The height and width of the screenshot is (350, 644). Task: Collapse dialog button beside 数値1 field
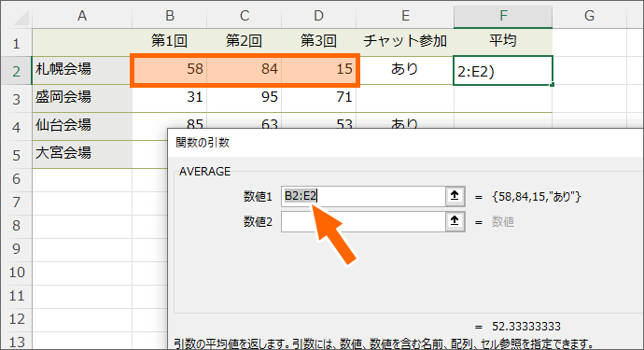[x=455, y=196]
